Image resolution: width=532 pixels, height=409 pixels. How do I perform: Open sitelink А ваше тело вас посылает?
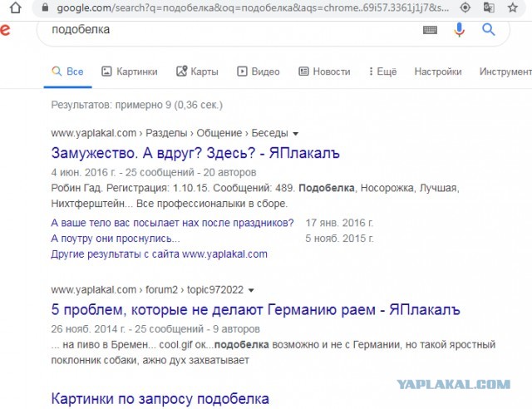pyautogui.click(x=172, y=223)
